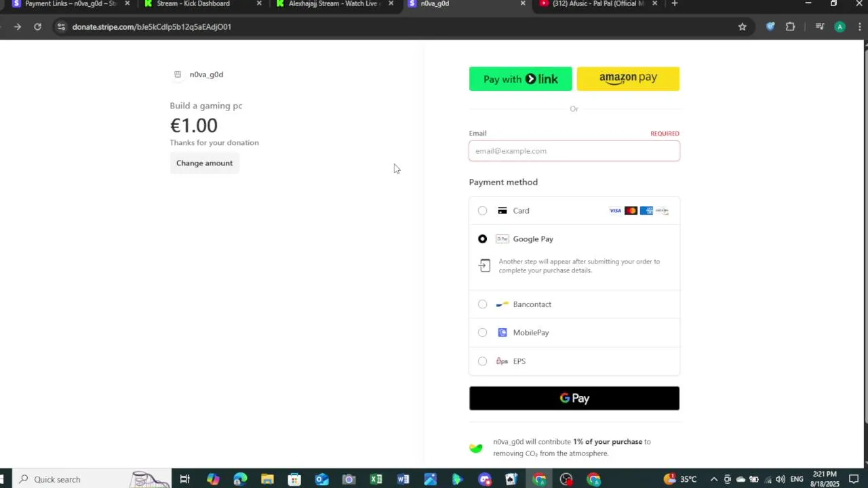Select the EPS radio button
Image resolution: width=868 pixels, height=488 pixels.
[482, 361]
